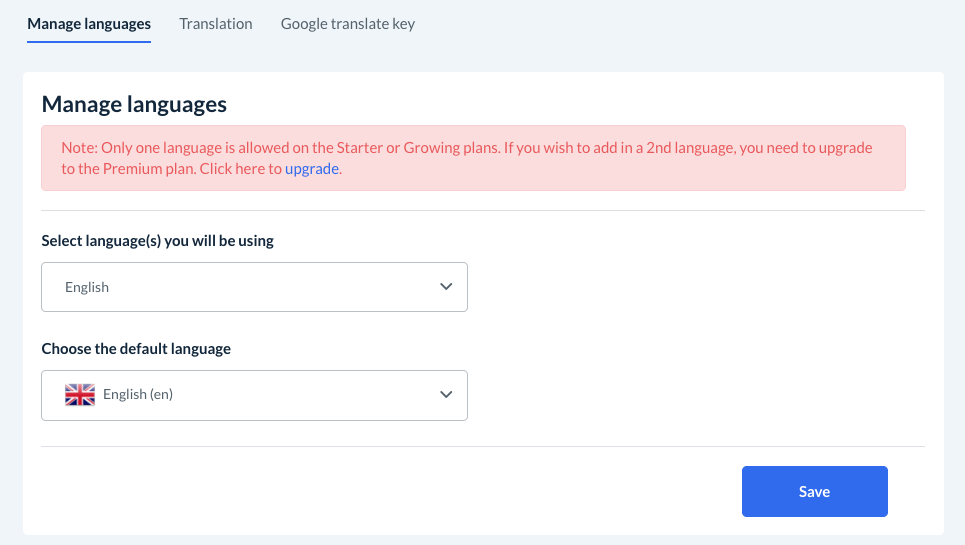Click the "Choose the default language" label
This screenshot has width=965, height=545.
tap(136, 349)
